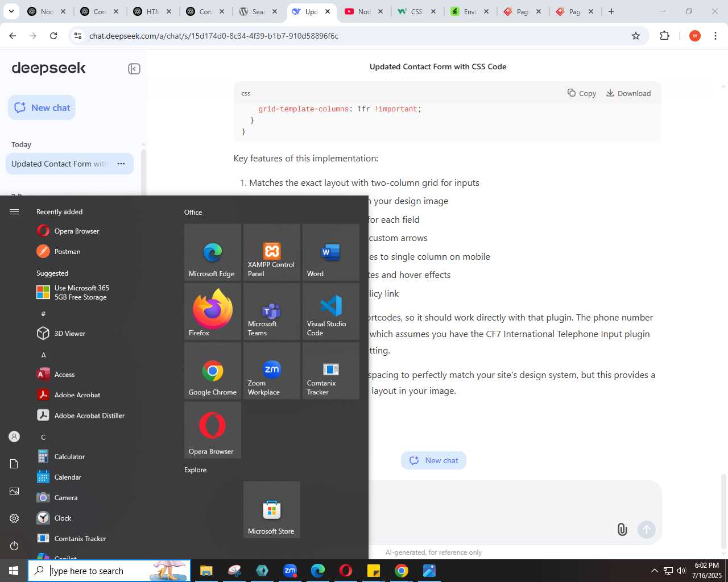The width and height of the screenshot is (728, 582).
Task: Copy the CSS code block
Action: pos(582,93)
